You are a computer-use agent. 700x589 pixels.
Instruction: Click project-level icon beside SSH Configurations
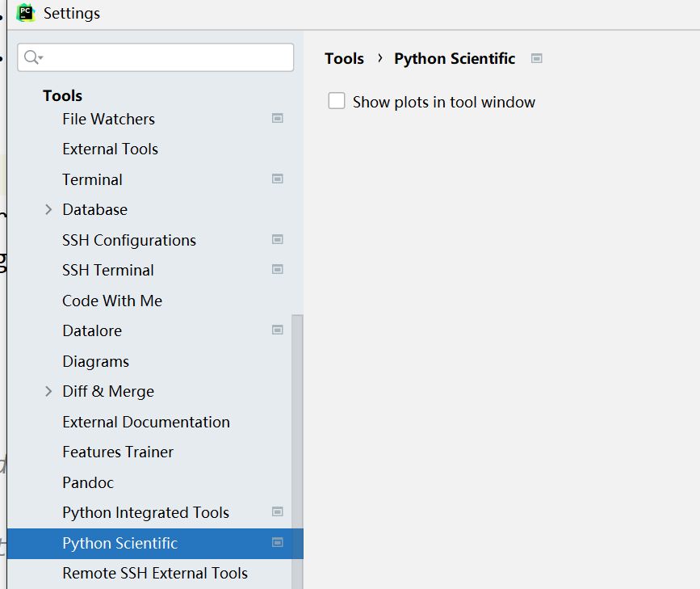(x=277, y=239)
